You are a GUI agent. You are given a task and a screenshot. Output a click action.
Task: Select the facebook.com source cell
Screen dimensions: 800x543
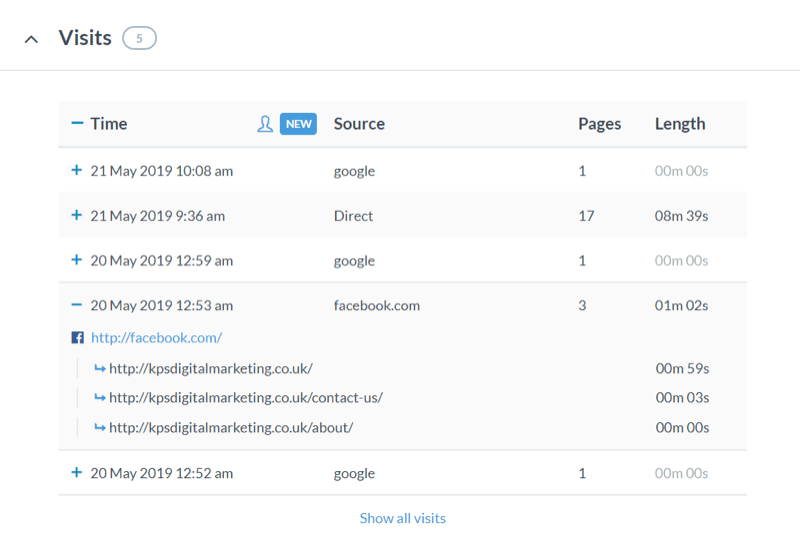point(377,306)
